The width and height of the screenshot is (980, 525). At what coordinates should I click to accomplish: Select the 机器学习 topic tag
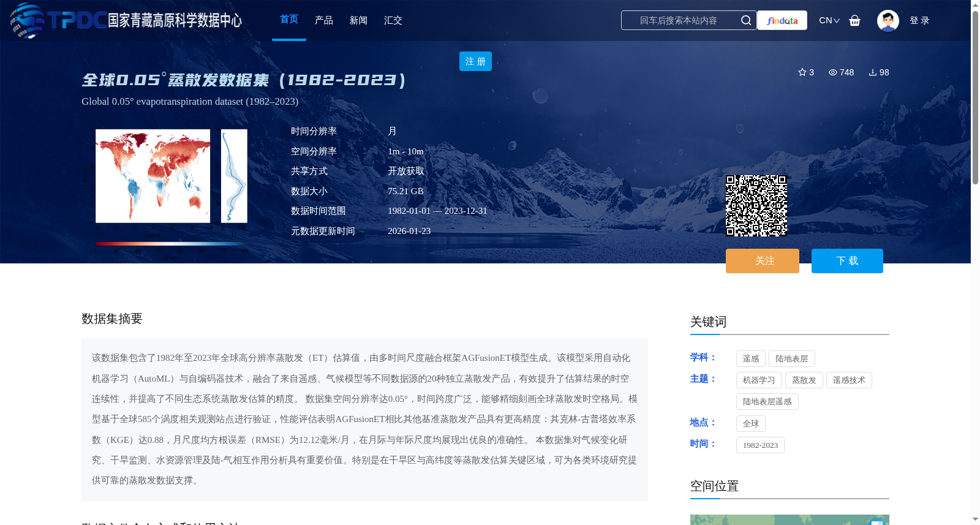pyautogui.click(x=759, y=380)
